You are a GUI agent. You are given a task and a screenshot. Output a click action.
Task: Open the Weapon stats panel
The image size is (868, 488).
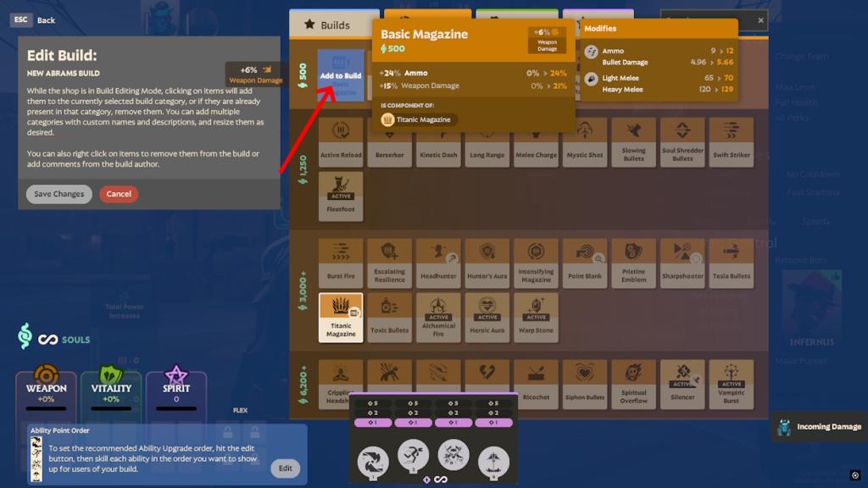click(x=46, y=393)
